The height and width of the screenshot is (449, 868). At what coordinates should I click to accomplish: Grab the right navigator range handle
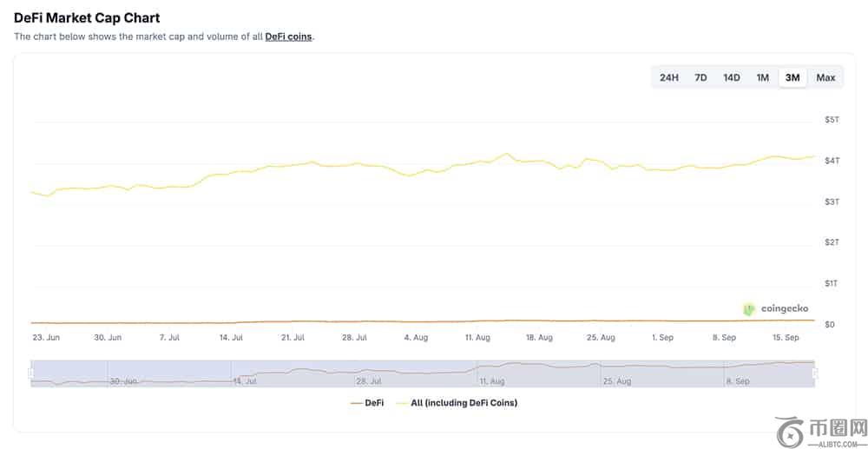pos(815,373)
